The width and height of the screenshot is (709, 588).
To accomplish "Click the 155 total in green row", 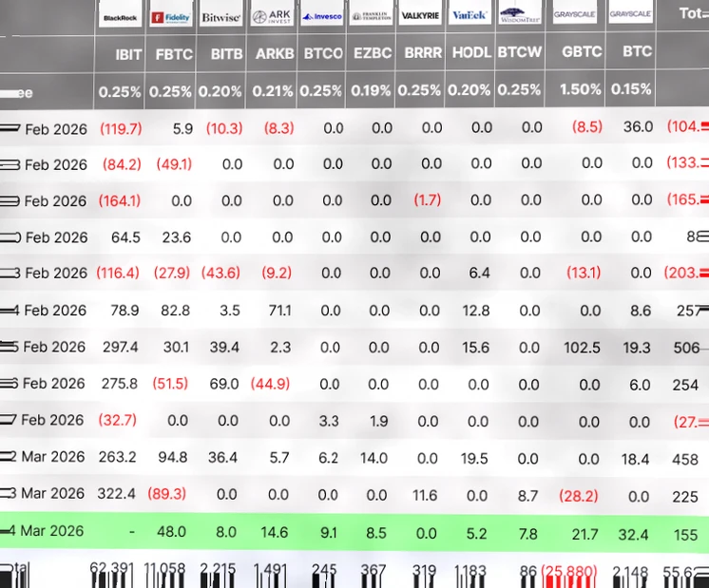I will [685, 535].
